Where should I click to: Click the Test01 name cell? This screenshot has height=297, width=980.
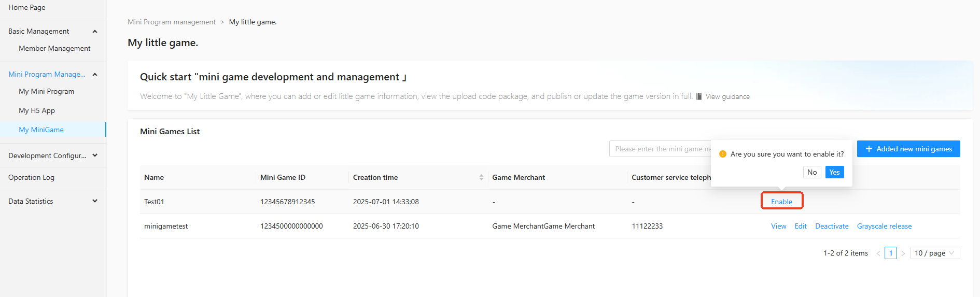154,202
